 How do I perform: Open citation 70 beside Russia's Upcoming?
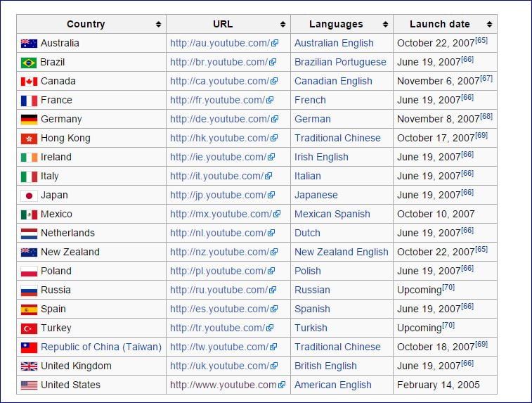[448, 287]
